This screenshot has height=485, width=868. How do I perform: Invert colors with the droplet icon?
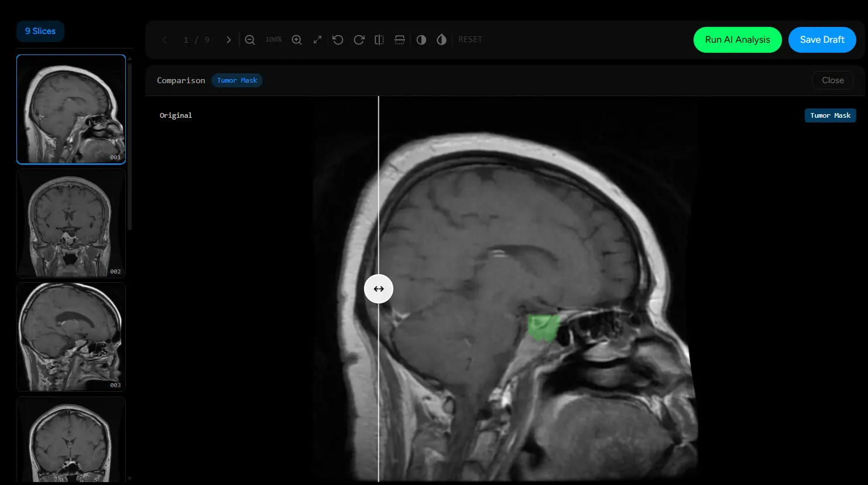point(441,40)
